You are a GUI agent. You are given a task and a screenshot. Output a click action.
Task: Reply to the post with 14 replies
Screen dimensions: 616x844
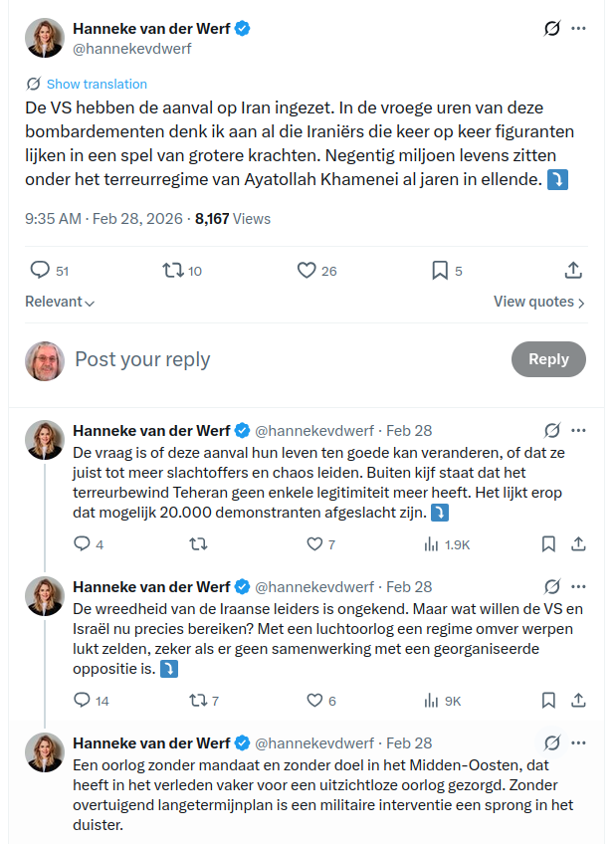pyautogui.click(x=83, y=701)
